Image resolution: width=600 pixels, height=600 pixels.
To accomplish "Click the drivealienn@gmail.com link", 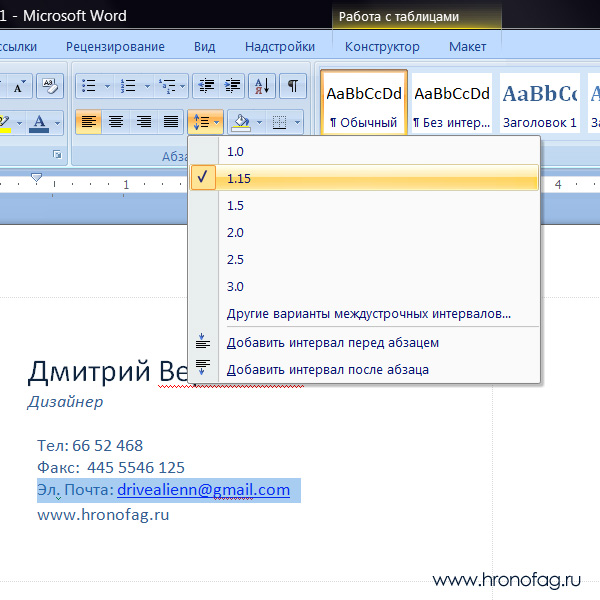I will pyautogui.click(x=203, y=490).
